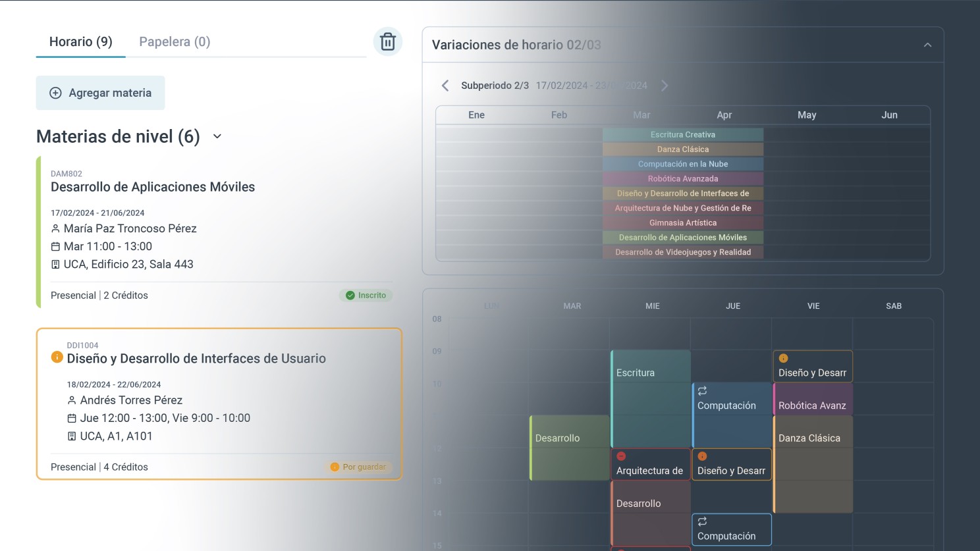
Task: Click the Agregar materia button
Action: tap(100, 93)
